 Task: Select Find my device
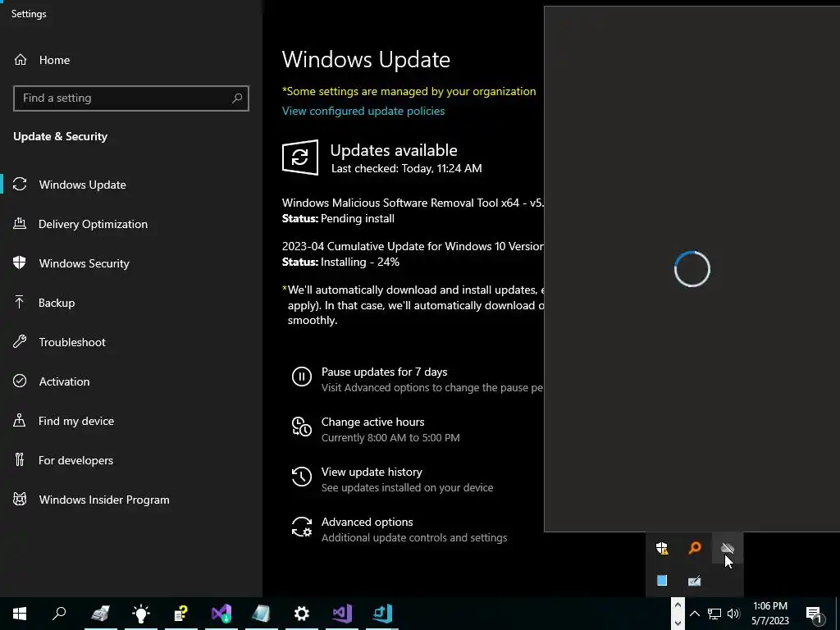coord(76,421)
